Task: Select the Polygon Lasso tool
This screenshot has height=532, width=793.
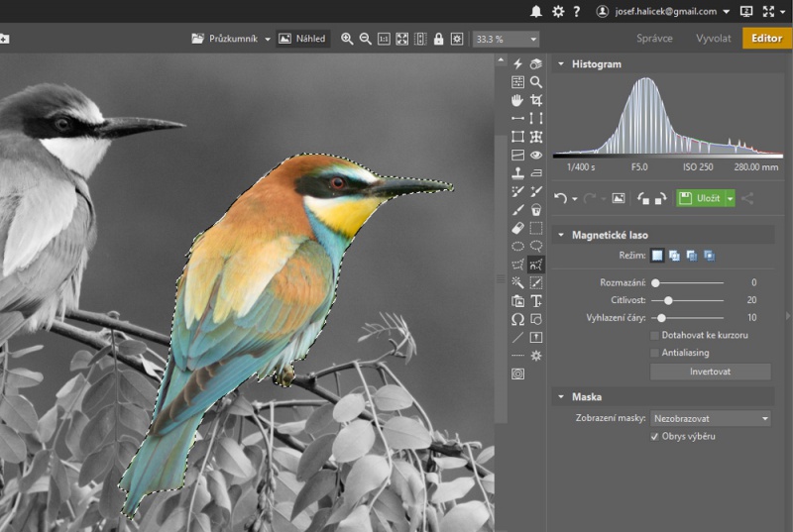Action: pos(517,265)
